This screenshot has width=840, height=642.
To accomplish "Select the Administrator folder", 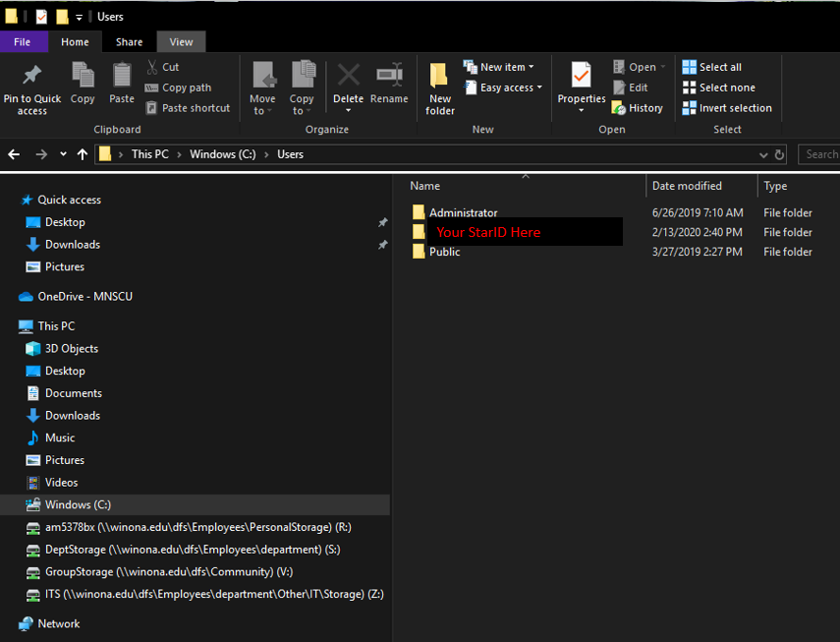I will tap(463, 212).
